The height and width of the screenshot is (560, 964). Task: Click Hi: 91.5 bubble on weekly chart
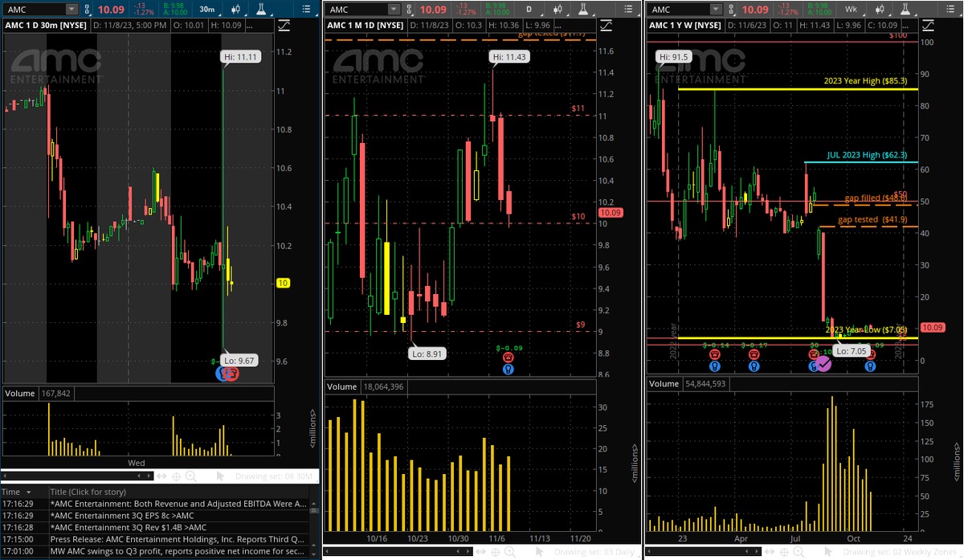(675, 56)
